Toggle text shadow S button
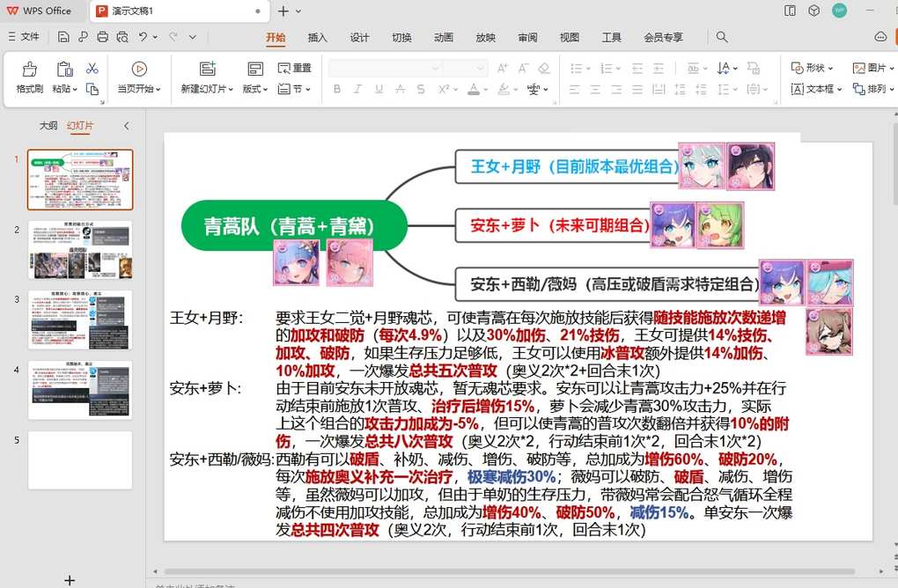 coord(421,89)
